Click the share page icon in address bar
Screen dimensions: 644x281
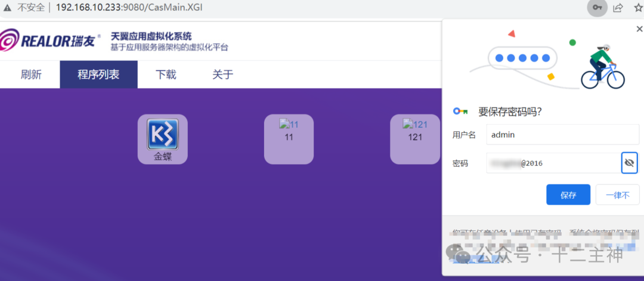click(618, 7)
